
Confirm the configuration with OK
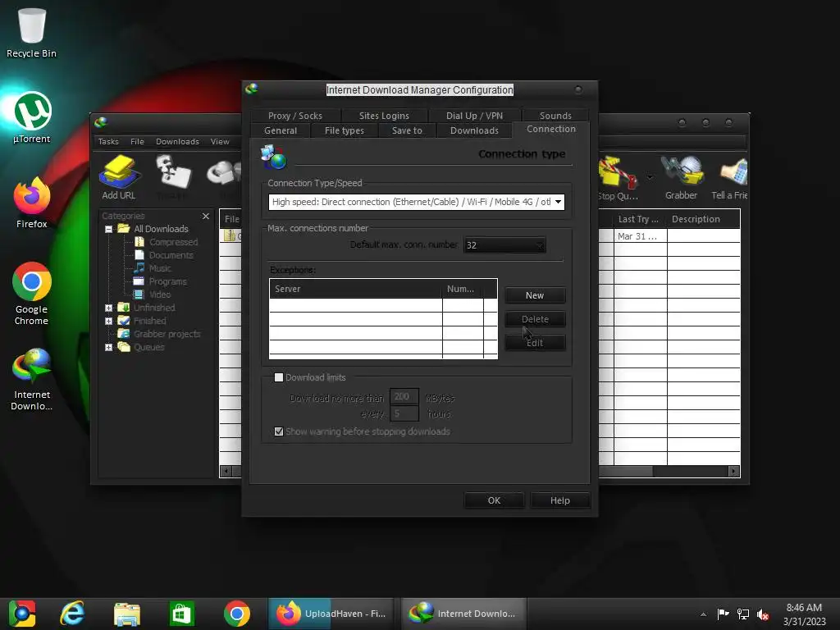(494, 500)
